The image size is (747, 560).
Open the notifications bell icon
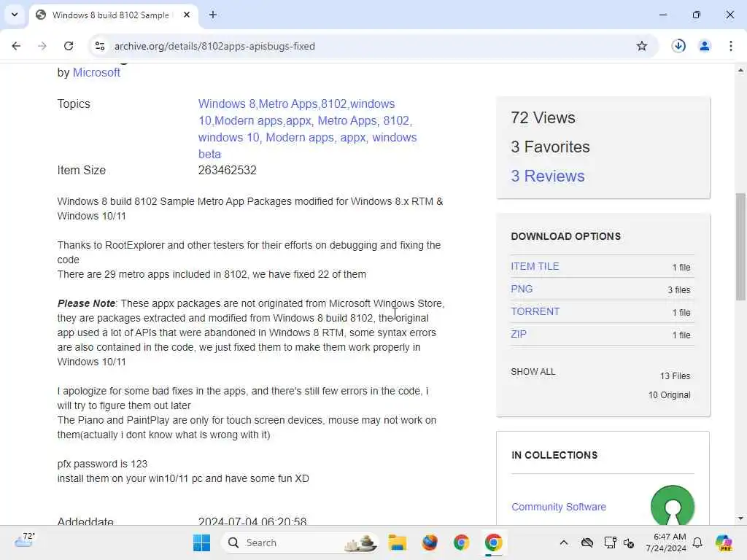click(697, 542)
